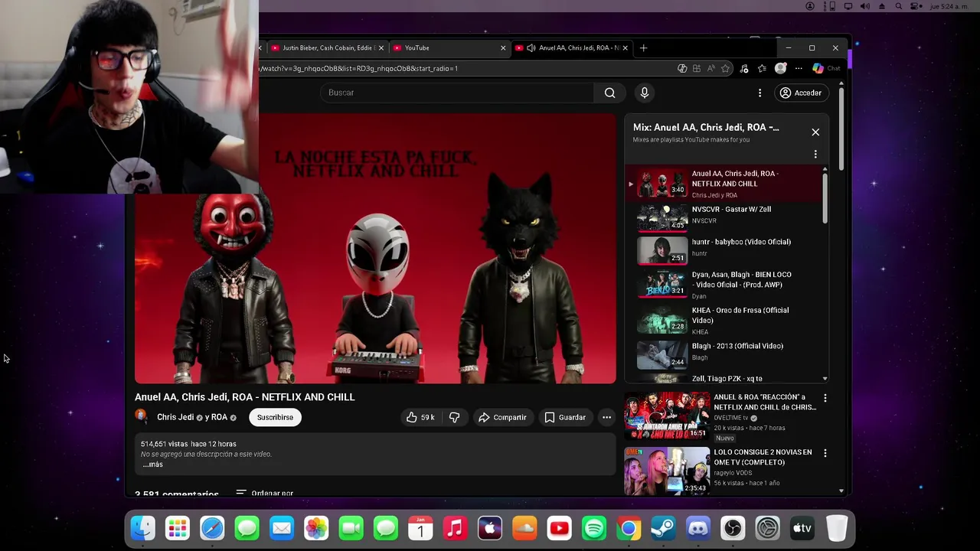Image resolution: width=980 pixels, height=551 pixels.
Task: Click the Acceder sign-in button
Action: click(801, 93)
